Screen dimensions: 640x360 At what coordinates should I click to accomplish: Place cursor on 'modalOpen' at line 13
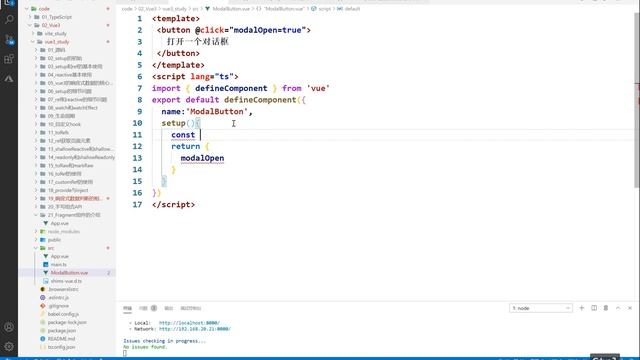click(202, 158)
